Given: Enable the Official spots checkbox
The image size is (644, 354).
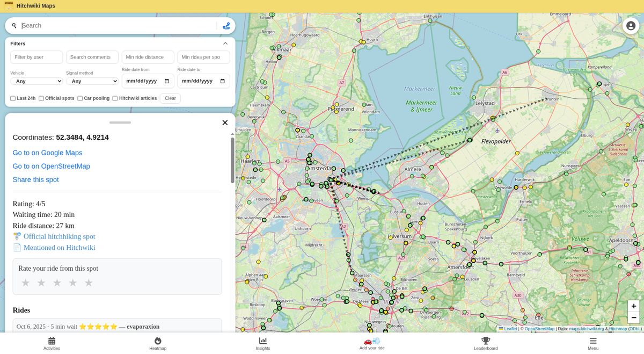Looking at the screenshot, I should coord(41,98).
